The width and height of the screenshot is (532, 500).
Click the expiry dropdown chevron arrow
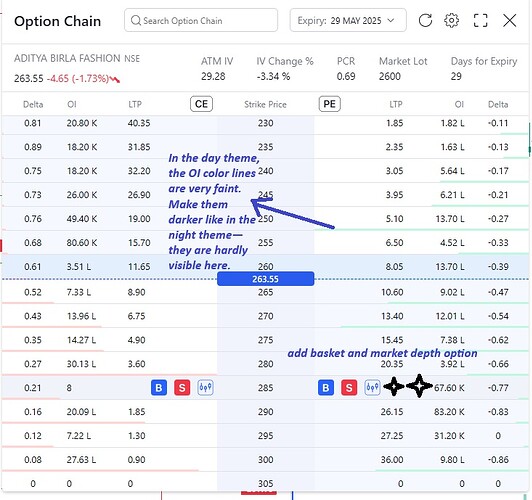pos(391,20)
